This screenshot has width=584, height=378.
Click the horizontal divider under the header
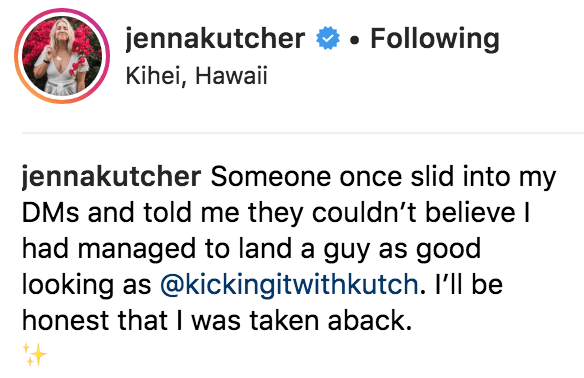[x=303, y=133]
